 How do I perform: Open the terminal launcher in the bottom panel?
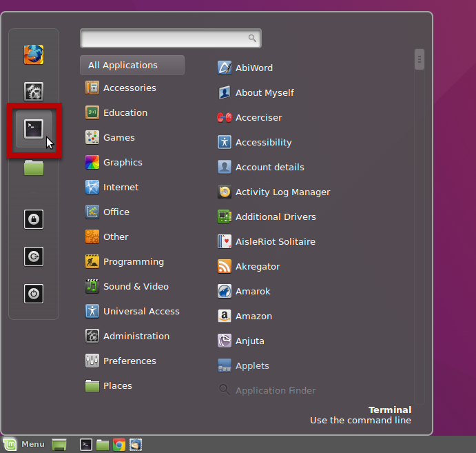(x=86, y=445)
